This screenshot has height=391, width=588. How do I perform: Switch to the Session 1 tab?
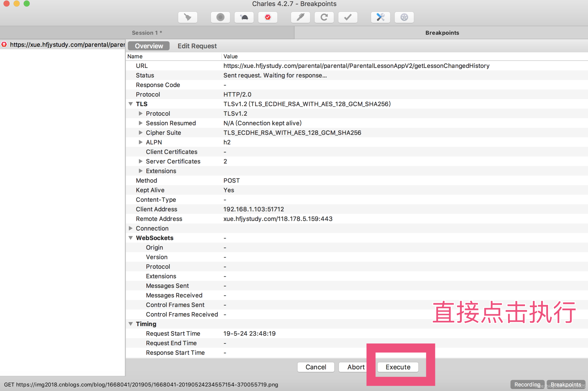point(147,33)
